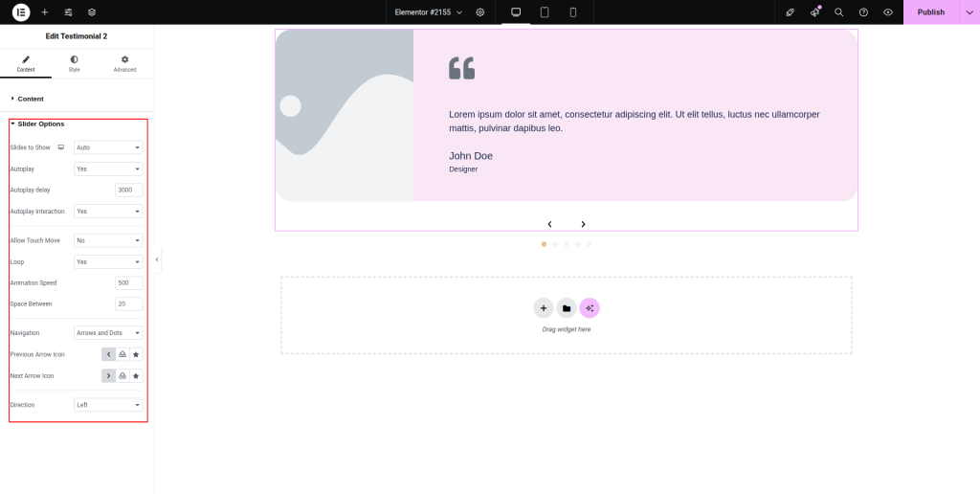This screenshot has height=494, width=980.
Task: Click Autoplay delay input field
Action: 129,191
